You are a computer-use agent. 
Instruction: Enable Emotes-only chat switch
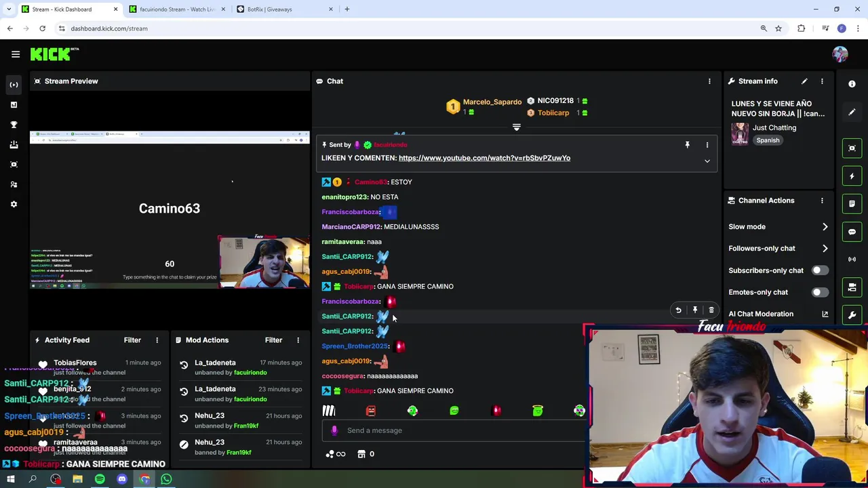coord(819,292)
